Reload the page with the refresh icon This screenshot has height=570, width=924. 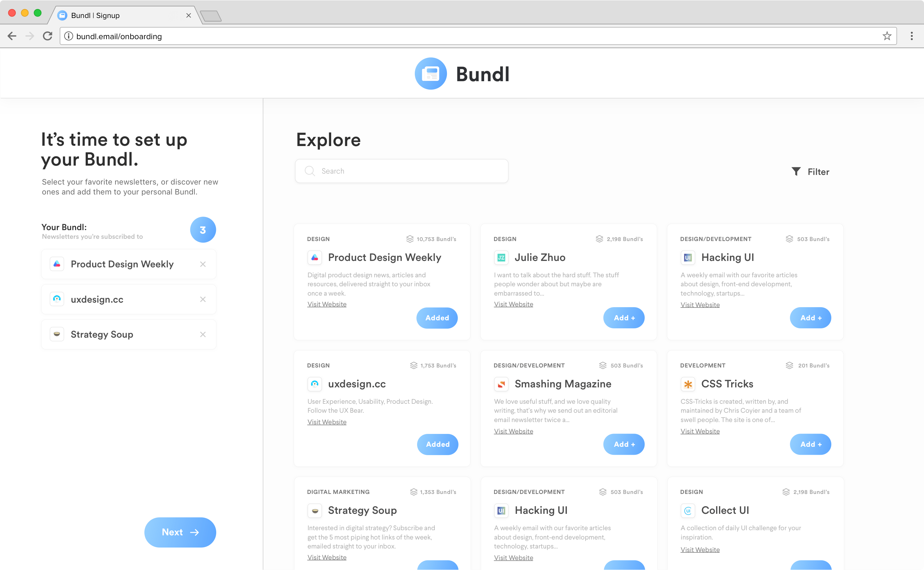47,36
